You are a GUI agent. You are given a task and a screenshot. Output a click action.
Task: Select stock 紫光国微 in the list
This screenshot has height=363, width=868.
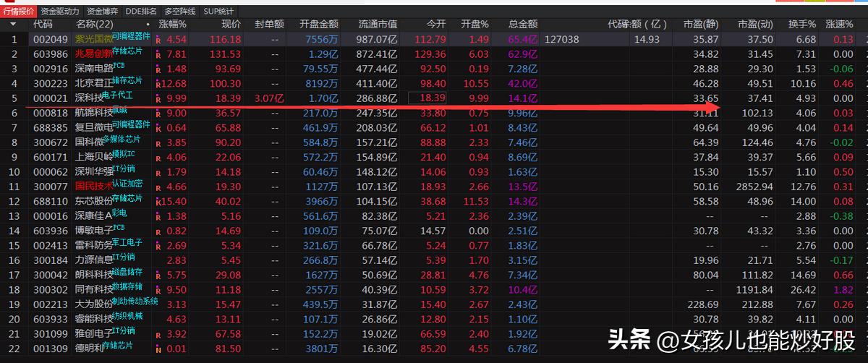[x=93, y=40]
